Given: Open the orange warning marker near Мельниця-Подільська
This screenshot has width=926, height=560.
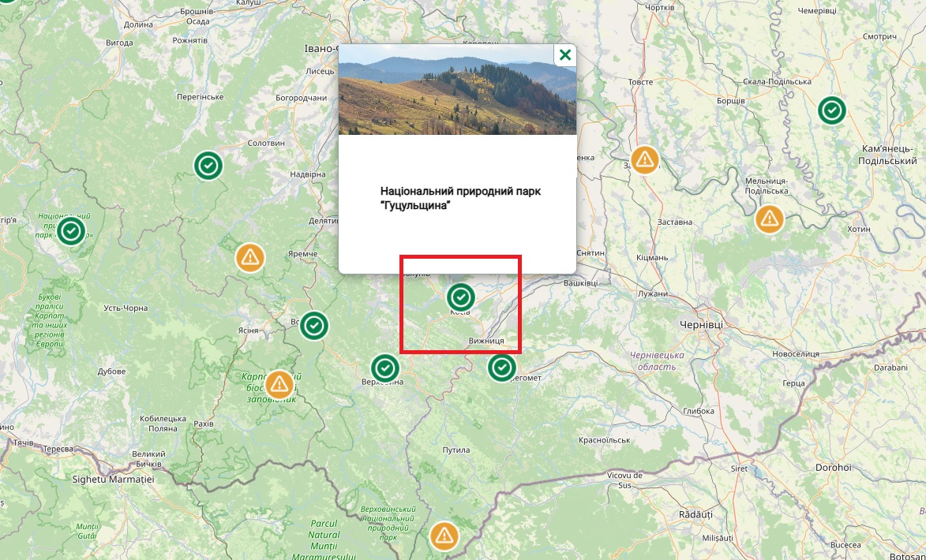Looking at the screenshot, I should [769, 218].
